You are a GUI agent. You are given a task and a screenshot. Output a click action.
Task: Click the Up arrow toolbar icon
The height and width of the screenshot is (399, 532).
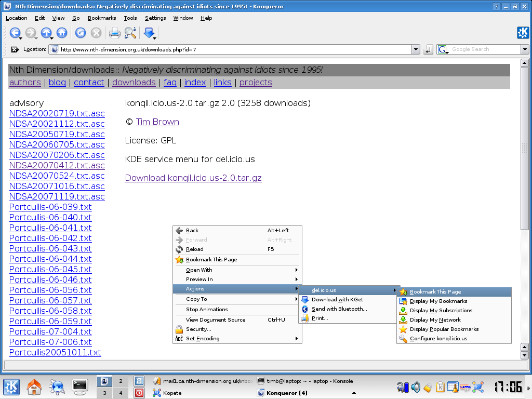point(46,33)
